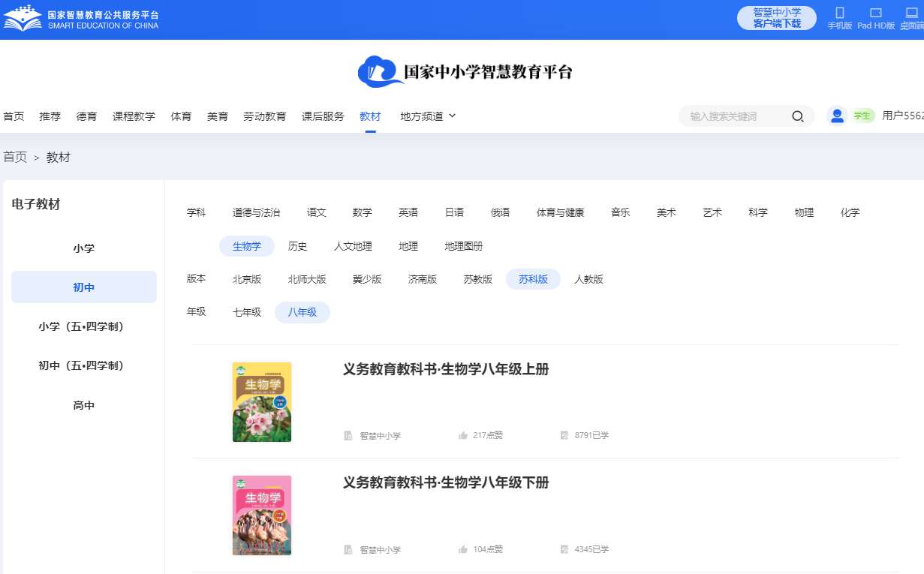Open the 课程教学 navigation tab
The height and width of the screenshot is (574, 924).
coord(134,116)
